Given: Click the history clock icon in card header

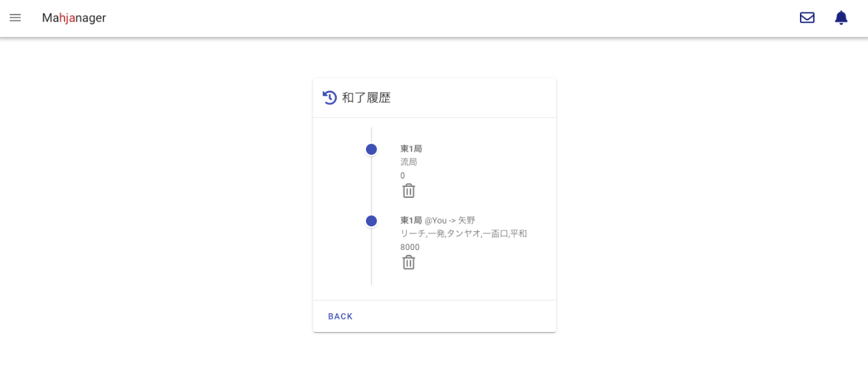Looking at the screenshot, I should 330,98.
